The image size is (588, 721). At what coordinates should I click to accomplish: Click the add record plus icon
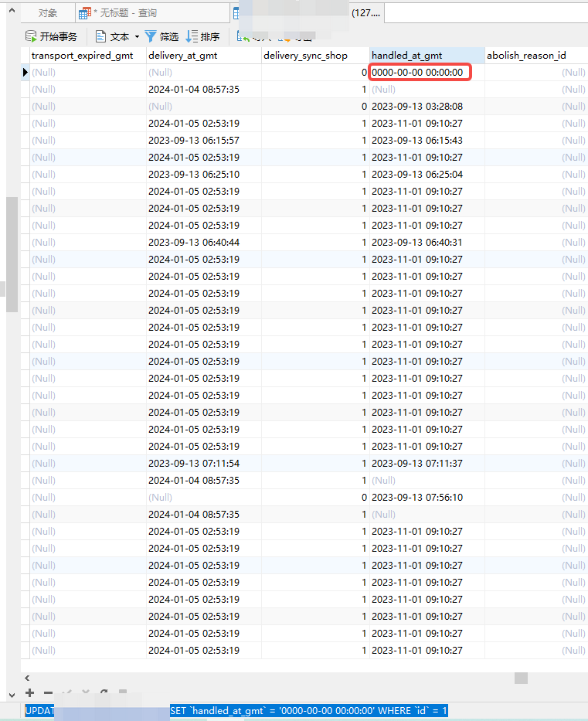pos(30,692)
